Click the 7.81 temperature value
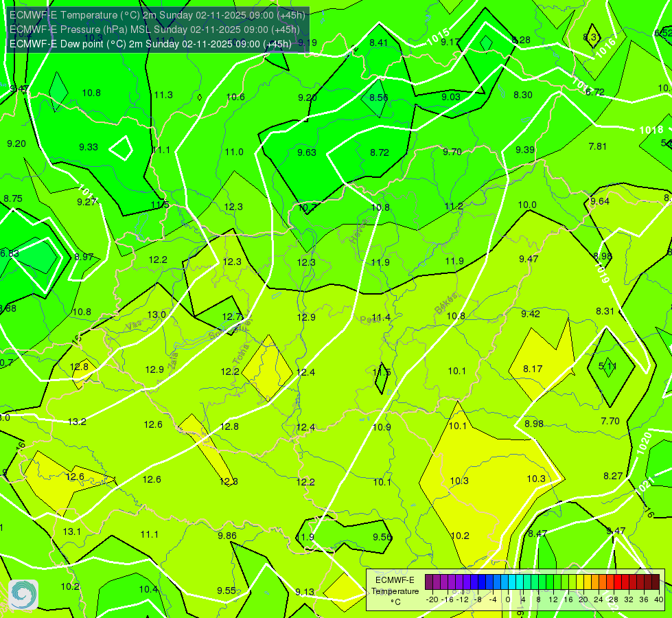 point(597,147)
